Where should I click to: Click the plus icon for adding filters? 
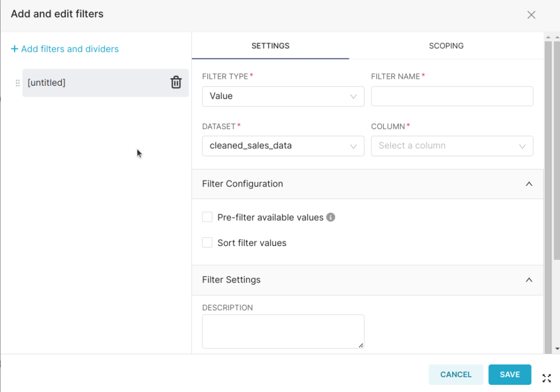[14, 49]
